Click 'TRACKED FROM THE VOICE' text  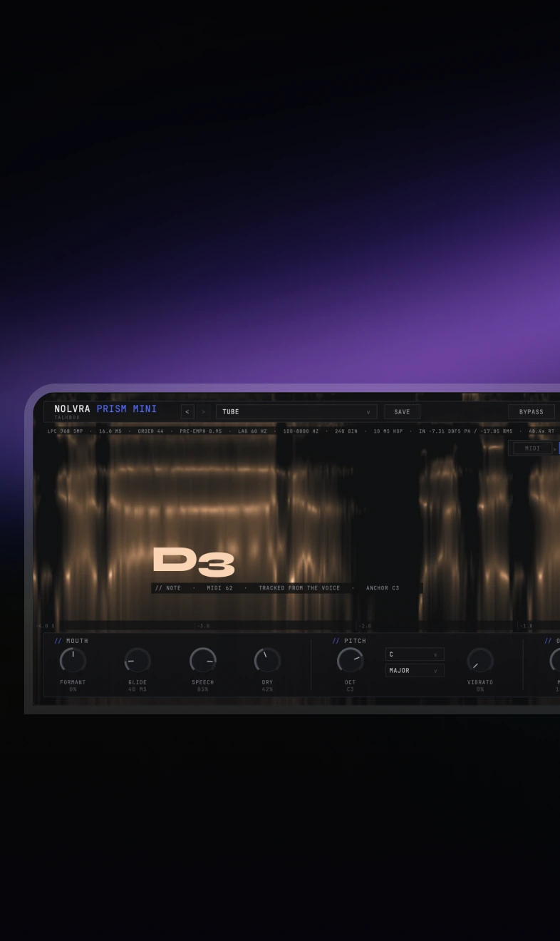coord(299,588)
